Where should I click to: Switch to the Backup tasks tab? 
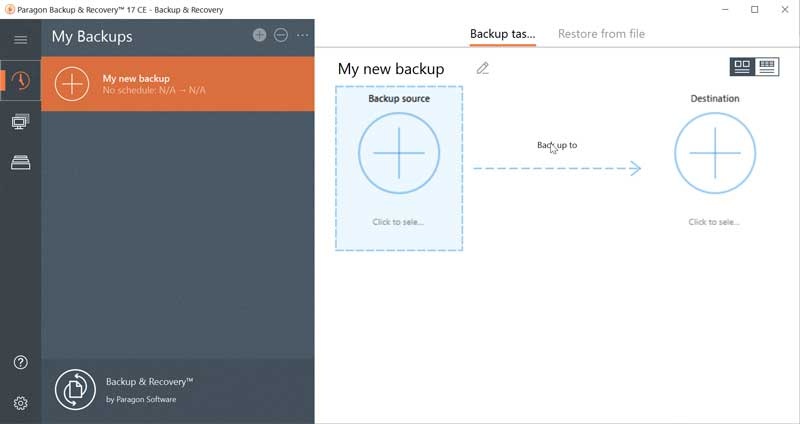tap(503, 34)
